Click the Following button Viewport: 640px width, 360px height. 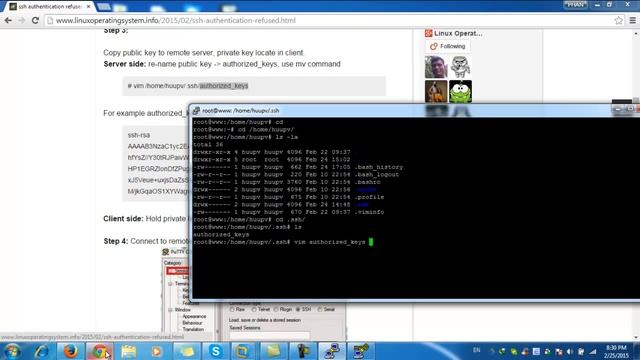point(448,46)
